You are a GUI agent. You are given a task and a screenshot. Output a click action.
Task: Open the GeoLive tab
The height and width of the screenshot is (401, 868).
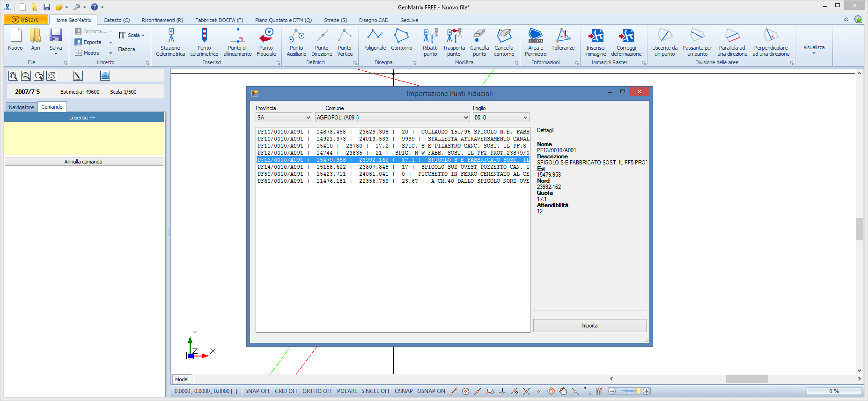click(409, 20)
